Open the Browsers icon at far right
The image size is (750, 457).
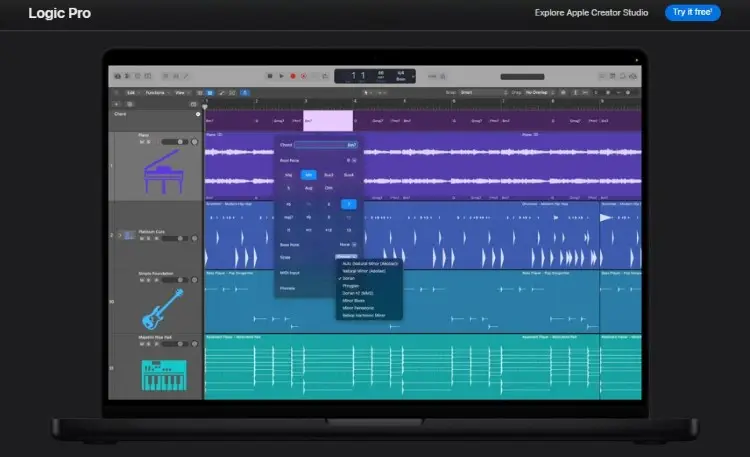(633, 76)
